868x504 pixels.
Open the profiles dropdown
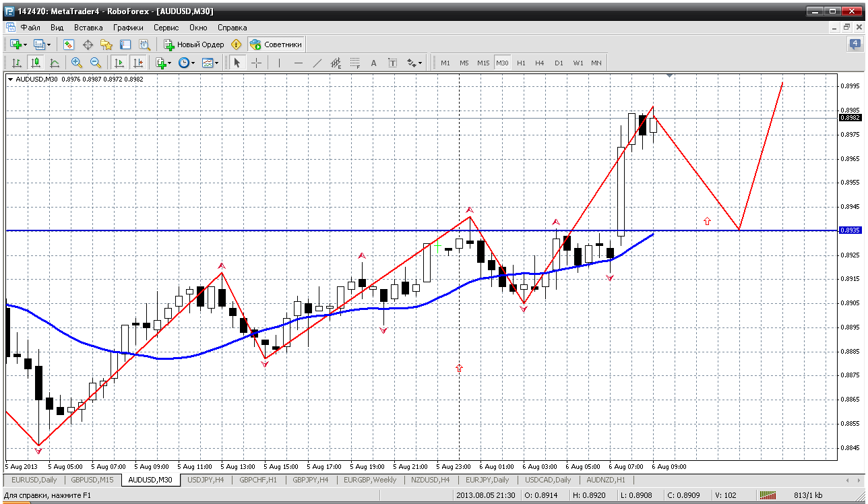tap(43, 44)
